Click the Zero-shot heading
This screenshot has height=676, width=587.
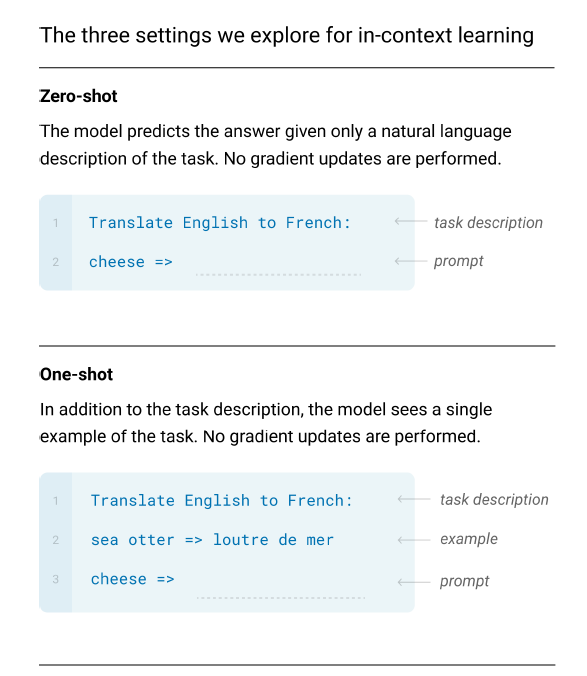78,96
